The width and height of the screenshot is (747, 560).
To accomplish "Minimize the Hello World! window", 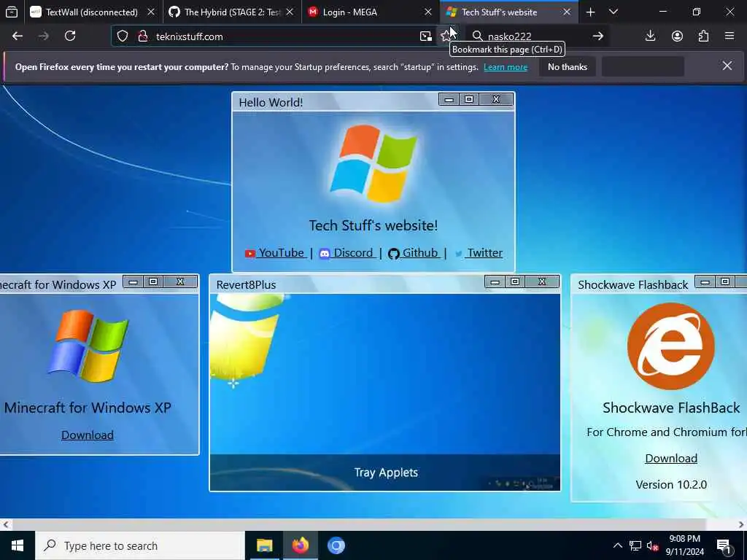I will [449, 99].
